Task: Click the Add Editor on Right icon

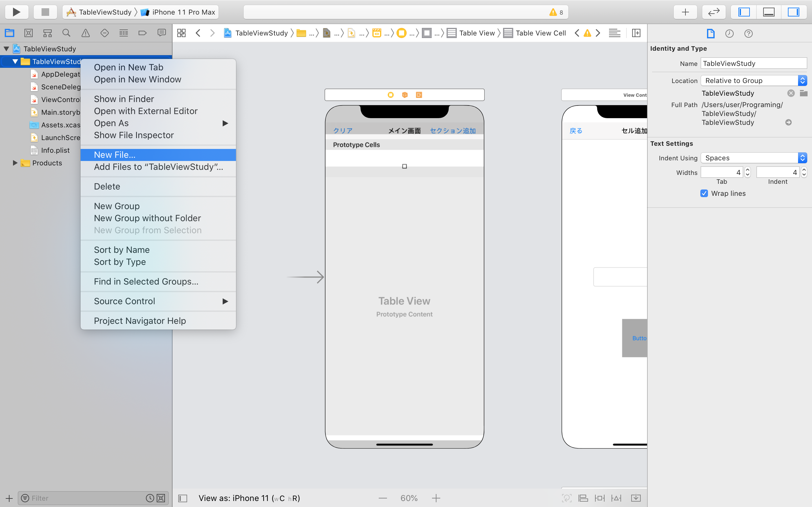Action: (x=636, y=33)
